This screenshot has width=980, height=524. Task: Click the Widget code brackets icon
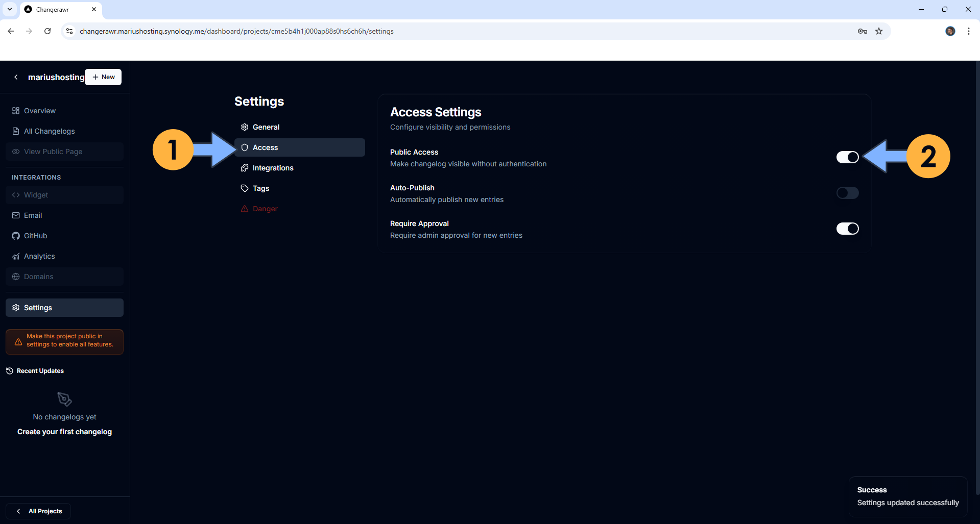pyautogui.click(x=16, y=195)
